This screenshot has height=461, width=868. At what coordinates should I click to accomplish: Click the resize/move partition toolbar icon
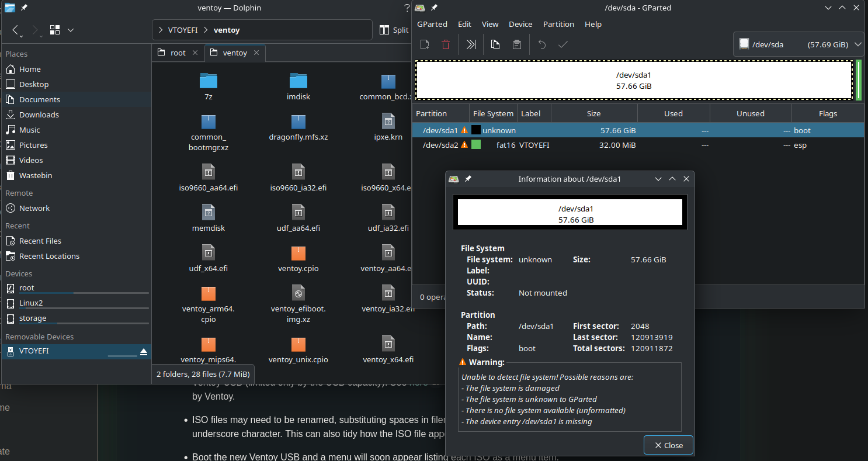471,44
